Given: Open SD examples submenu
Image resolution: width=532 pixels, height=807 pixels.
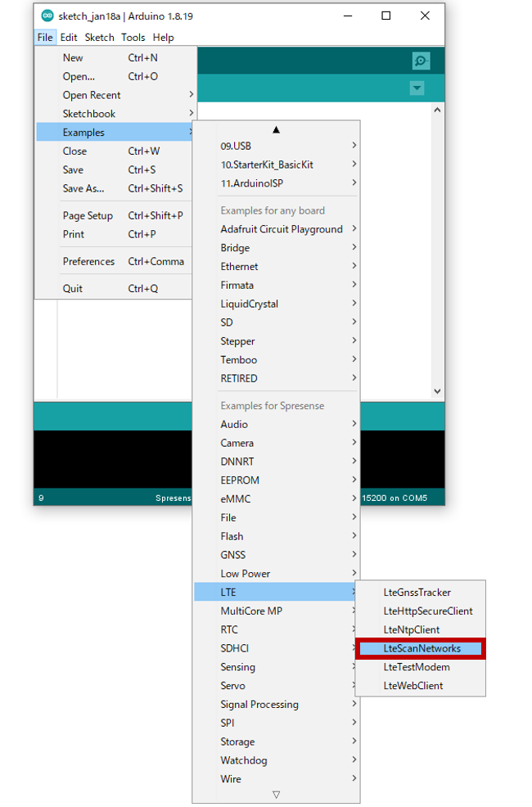Looking at the screenshot, I should click(277, 322).
